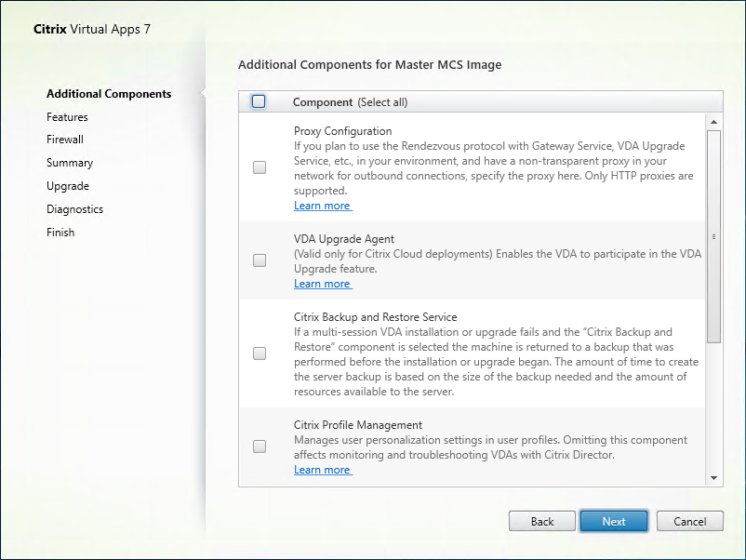The image size is (746, 560).
Task: Select Citrix Backup and Restore Service checkbox
Action: (260, 353)
